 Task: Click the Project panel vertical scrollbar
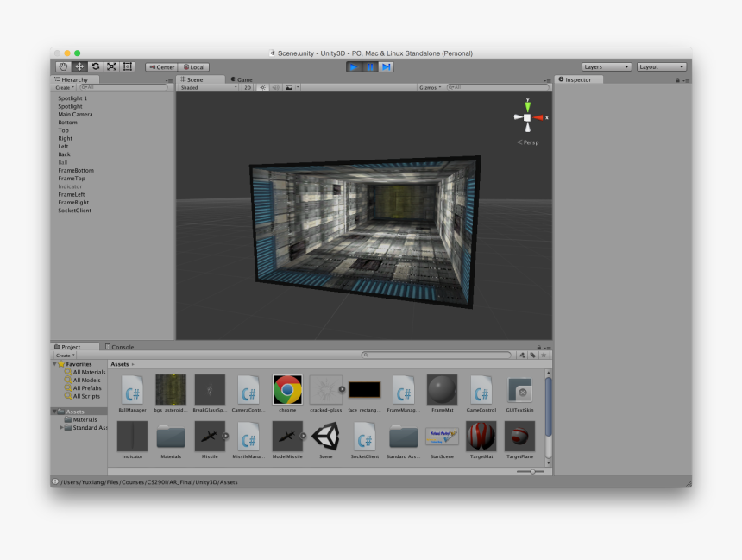tap(549, 406)
